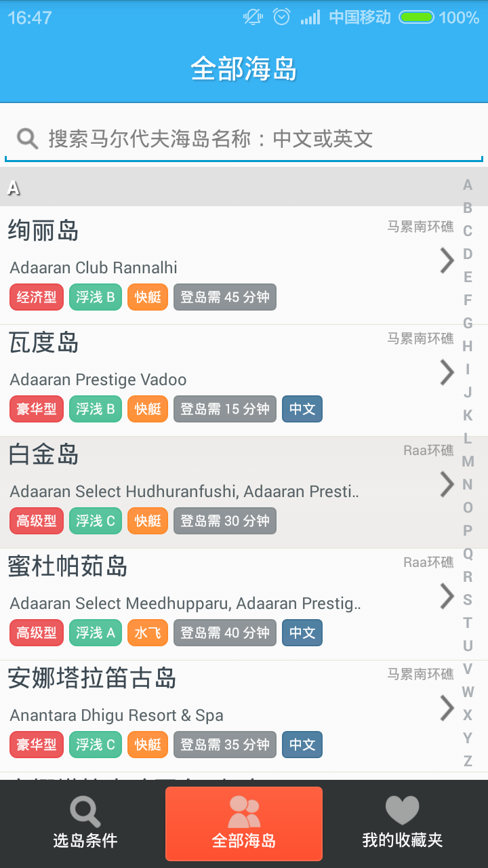
Task: Expand 白金岛 using the right arrow
Action: (x=447, y=484)
